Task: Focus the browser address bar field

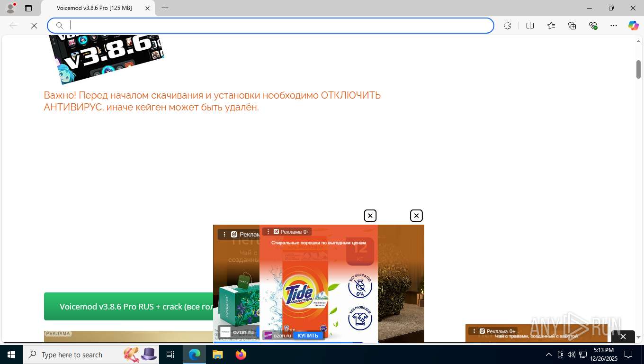Action: (270, 26)
